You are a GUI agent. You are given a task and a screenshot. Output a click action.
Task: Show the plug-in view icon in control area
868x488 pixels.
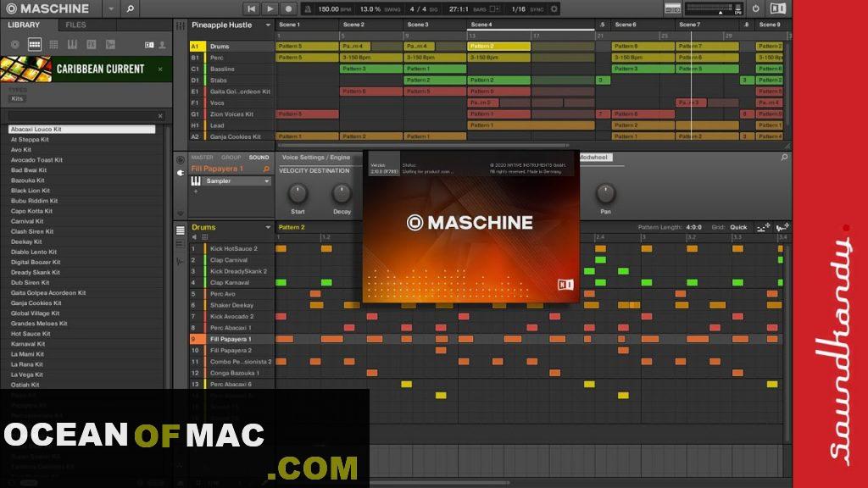(181, 173)
